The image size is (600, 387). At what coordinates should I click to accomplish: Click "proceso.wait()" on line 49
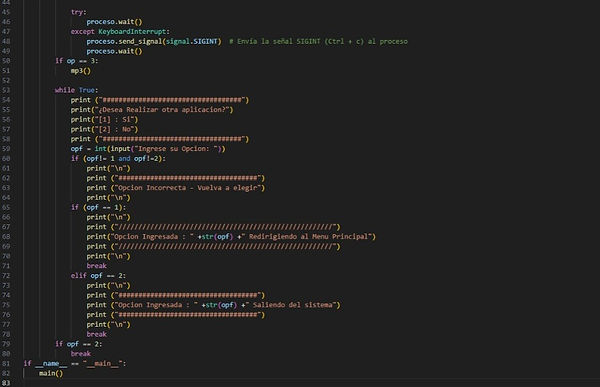point(114,51)
